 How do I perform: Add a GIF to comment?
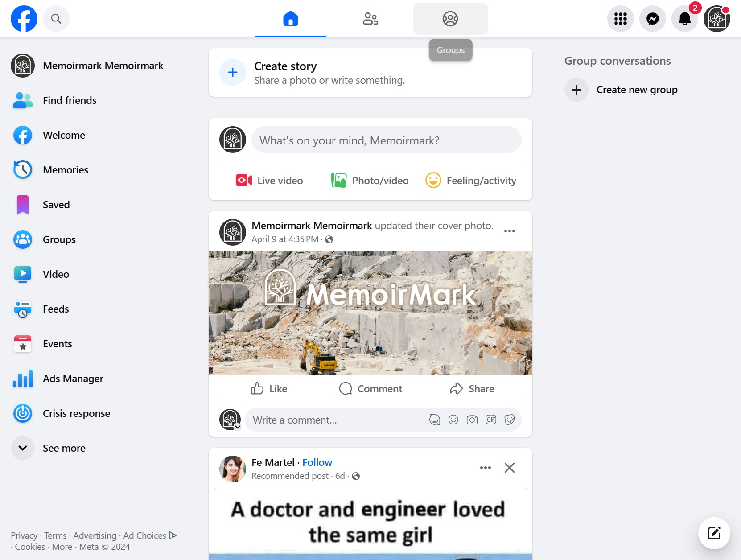(491, 420)
